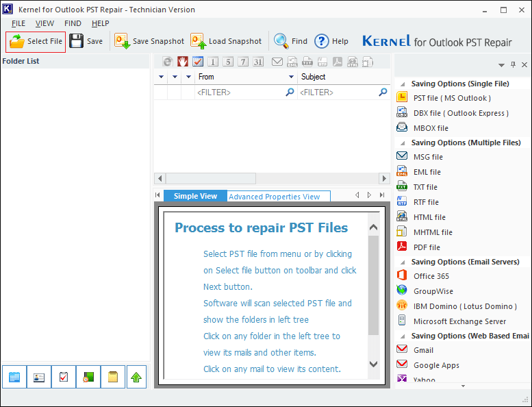
Task: Click the 1-day calendar view icon
Action: point(213,62)
